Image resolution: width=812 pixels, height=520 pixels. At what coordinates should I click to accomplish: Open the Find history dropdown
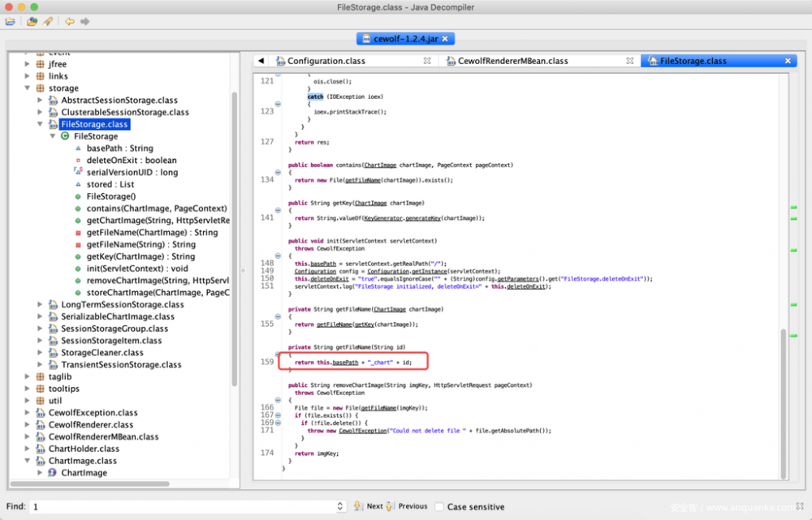342,505
